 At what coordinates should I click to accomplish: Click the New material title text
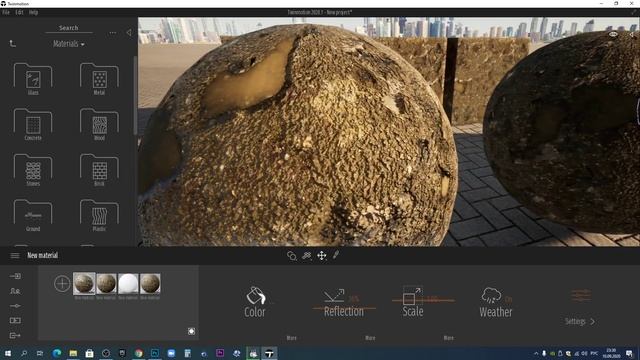pyautogui.click(x=42, y=256)
